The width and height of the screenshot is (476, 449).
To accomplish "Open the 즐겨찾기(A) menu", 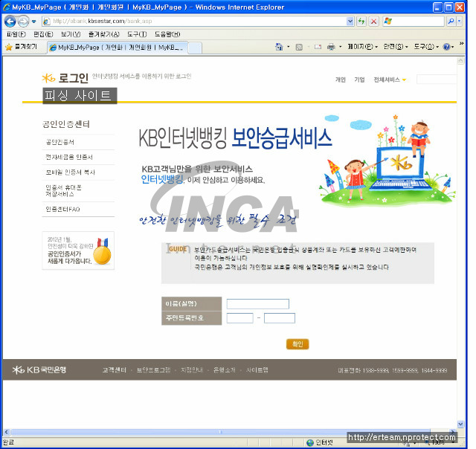I will click(104, 34).
